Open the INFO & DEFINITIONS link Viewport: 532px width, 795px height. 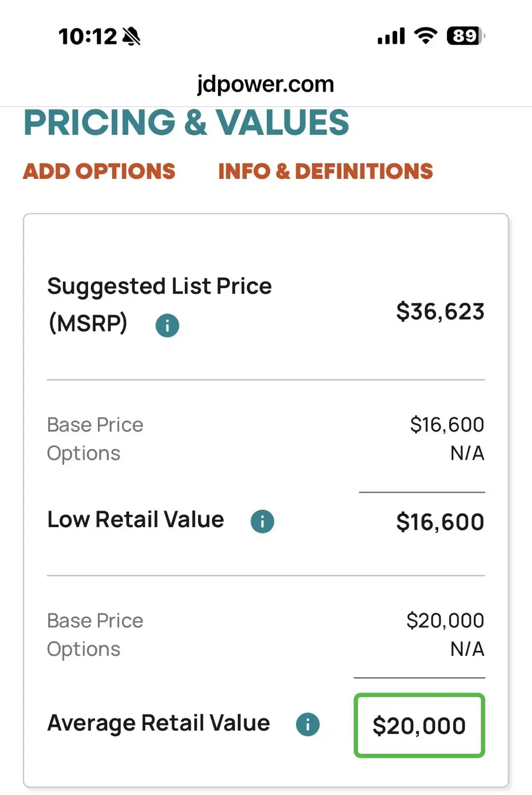pos(325,171)
